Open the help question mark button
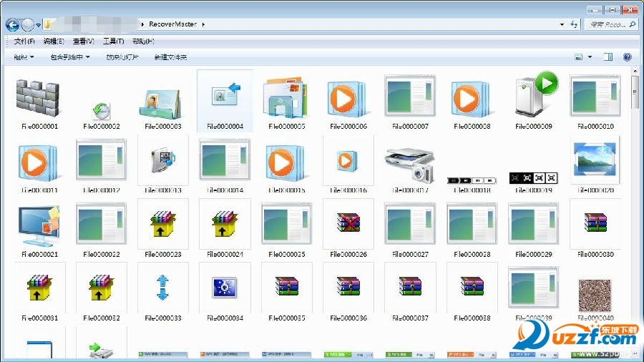The image size is (644, 362). pyautogui.click(x=627, y=57)
